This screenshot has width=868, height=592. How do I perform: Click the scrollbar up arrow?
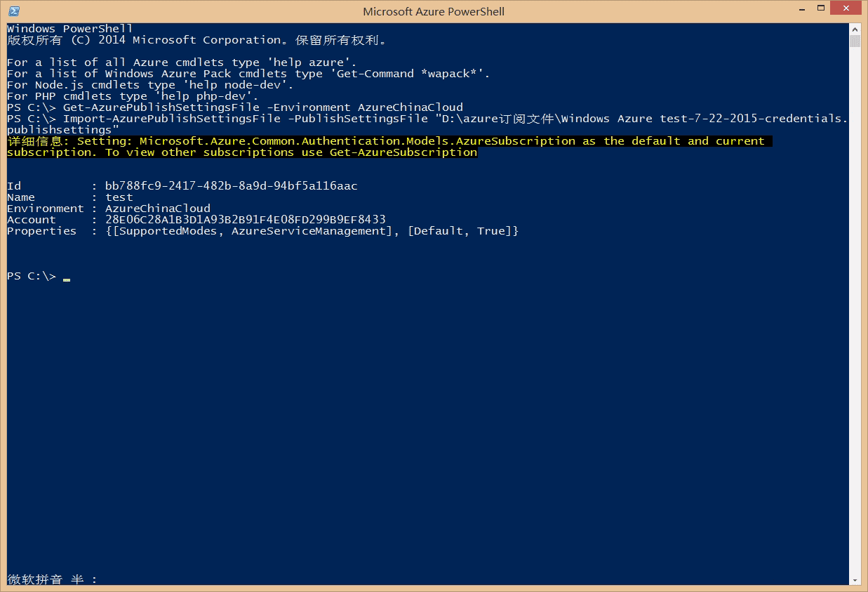[x=855, y=29]
